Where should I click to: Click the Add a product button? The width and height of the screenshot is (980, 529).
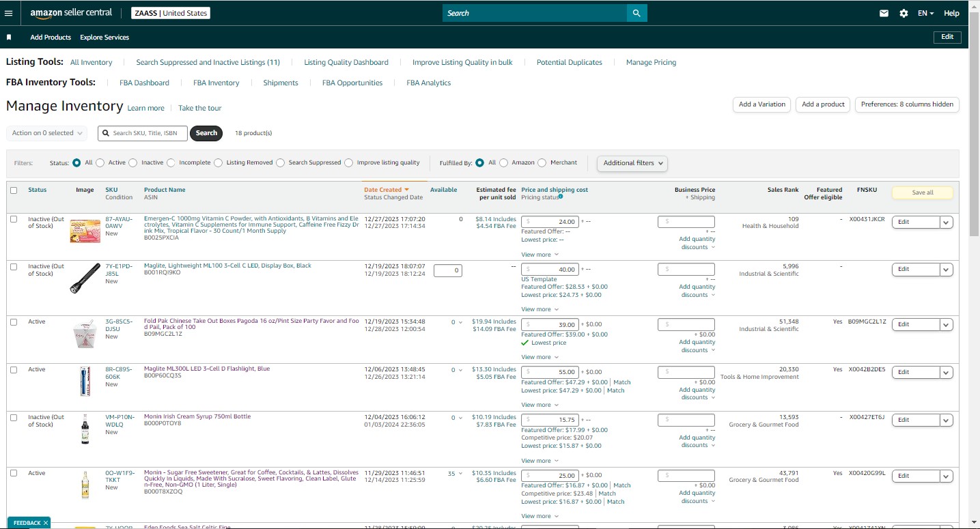click(x=823, y=104)
